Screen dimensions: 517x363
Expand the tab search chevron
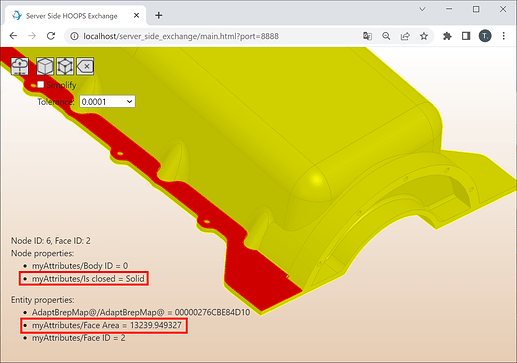click(x=422, y=9)
